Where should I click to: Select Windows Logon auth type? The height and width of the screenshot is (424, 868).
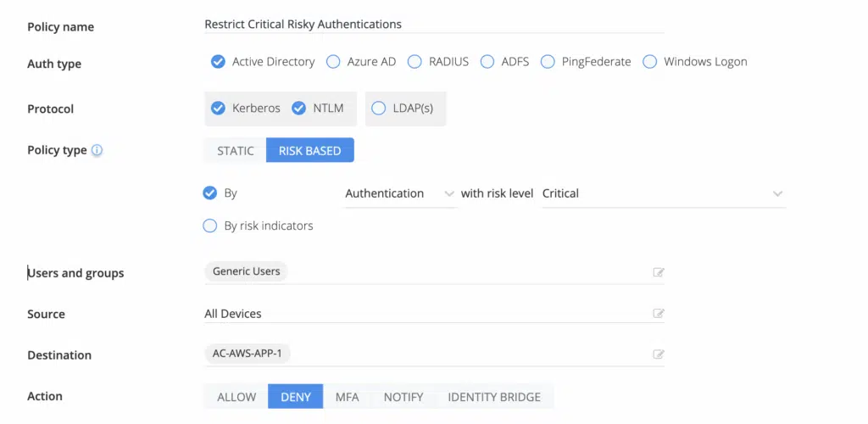(x=650, y=62)
